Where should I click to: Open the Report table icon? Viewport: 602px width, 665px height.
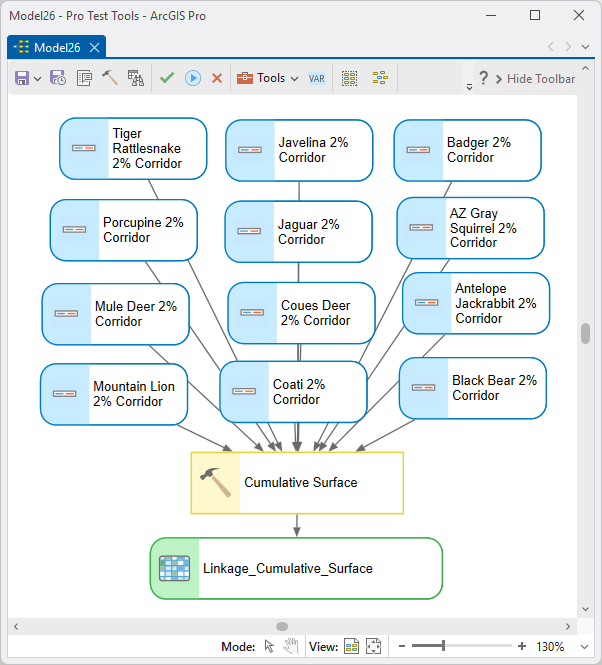(136, 78)
